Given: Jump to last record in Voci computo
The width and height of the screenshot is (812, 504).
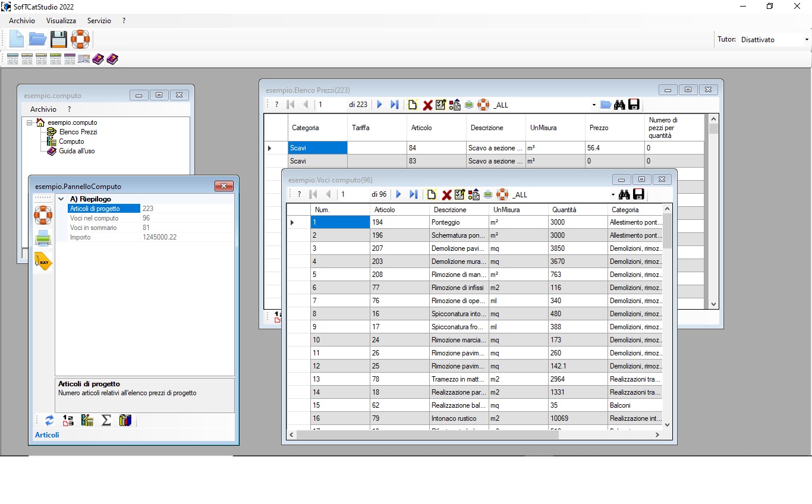Looking at the screenshot, I should click(413, 194).
